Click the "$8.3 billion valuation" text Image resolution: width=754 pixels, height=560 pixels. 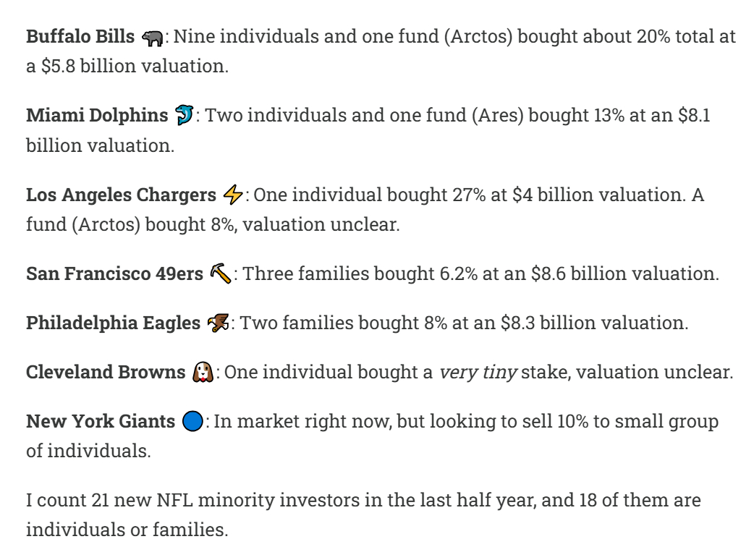(x=593, y=323)
